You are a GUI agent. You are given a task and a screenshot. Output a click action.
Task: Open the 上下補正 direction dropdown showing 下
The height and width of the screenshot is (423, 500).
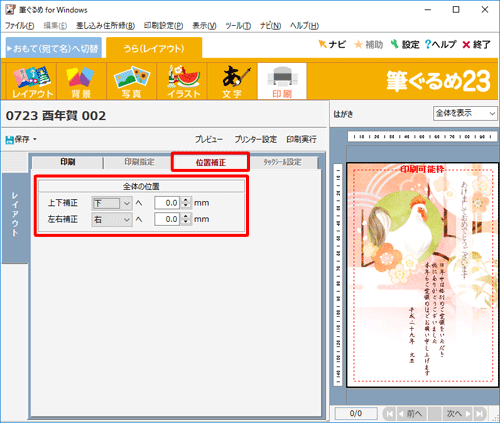coord(112,203)
